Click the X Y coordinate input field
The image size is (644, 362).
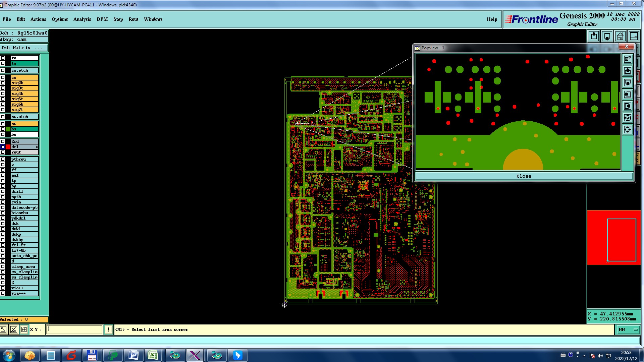pos(74,329)
